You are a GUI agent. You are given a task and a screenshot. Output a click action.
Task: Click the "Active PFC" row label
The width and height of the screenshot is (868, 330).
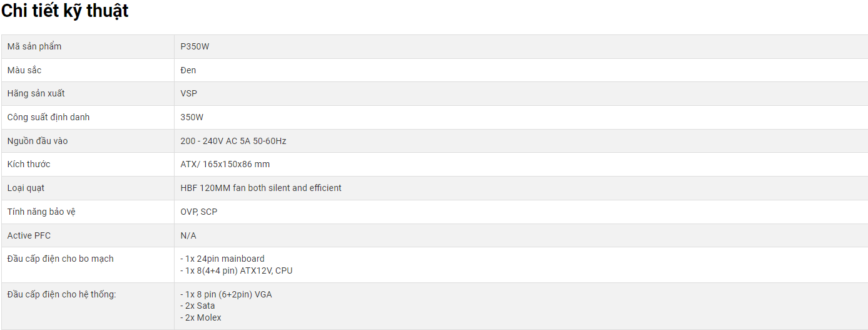[x=29, y=235]
